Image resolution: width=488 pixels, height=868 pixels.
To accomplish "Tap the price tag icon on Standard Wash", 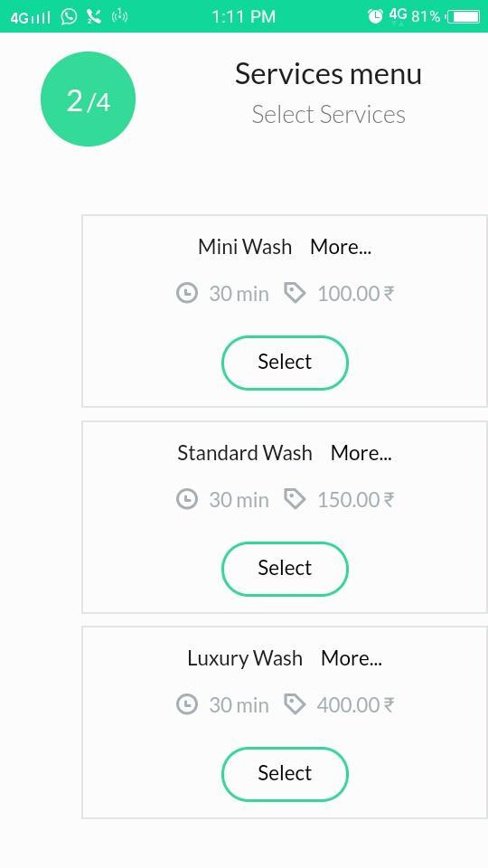I will [x=295, y=499].
